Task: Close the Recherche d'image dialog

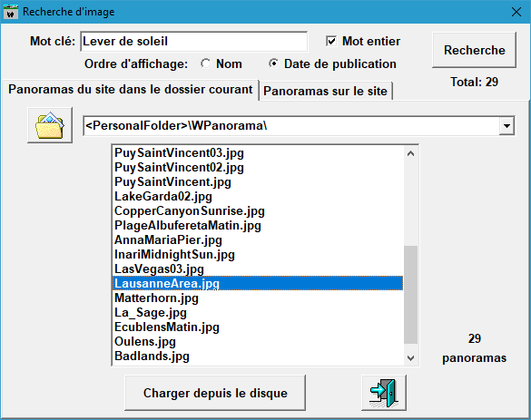Action: tap(516, 12)
